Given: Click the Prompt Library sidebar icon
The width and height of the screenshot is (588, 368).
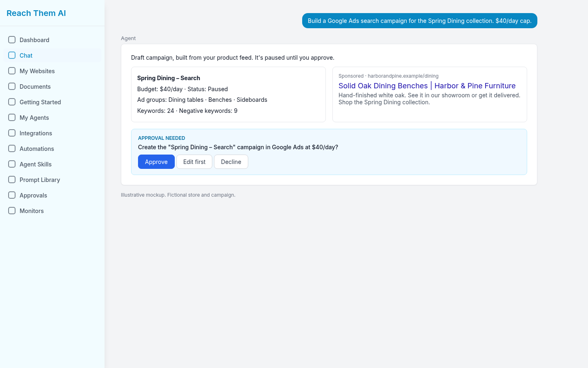Looking at the screenshot, I should pyautogui.click(x=12, y=180).
